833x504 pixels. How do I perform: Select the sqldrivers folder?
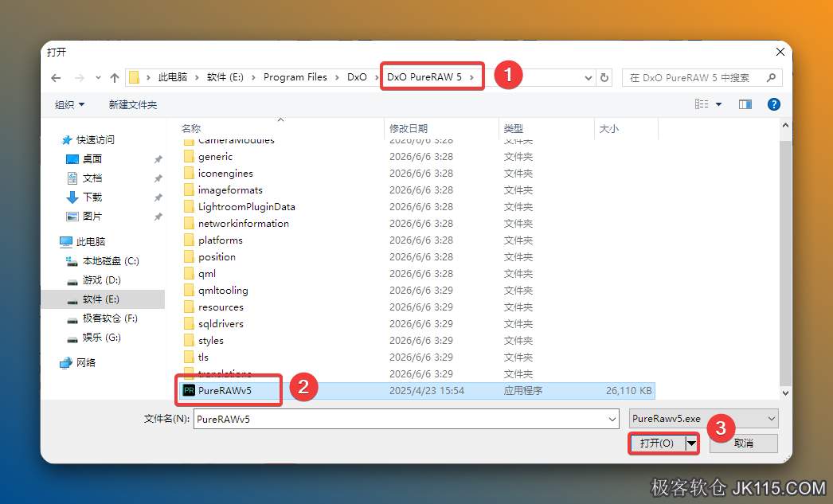(x=221, y=324)
